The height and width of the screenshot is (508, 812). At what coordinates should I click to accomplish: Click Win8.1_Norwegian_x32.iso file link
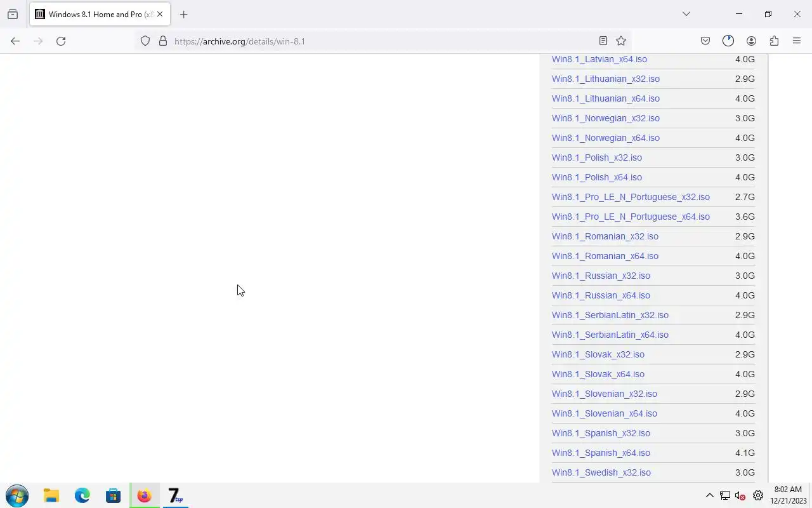coord(606,118)
